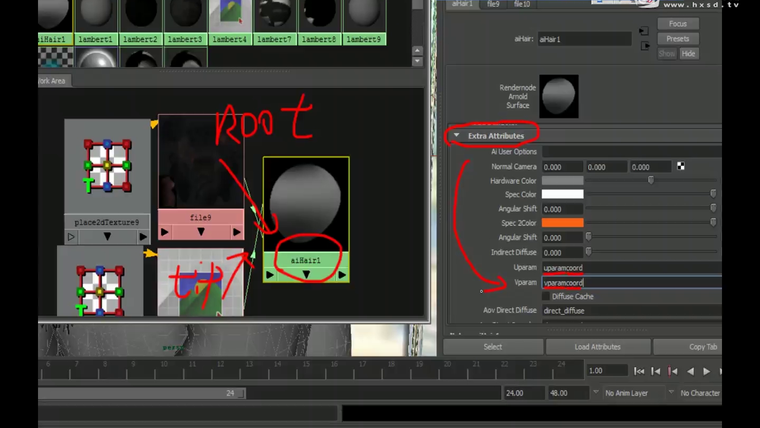Expand the file9 node output arrow

(x=236, y=232)
